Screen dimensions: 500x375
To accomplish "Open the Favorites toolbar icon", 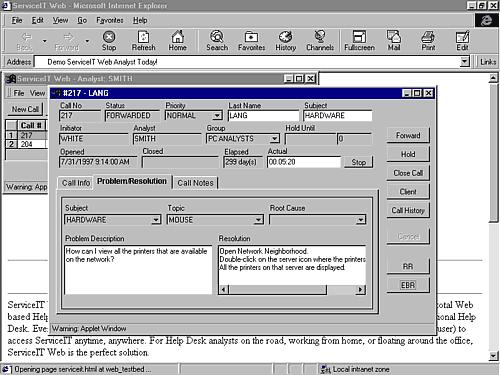I will click(x=251, y=41).
